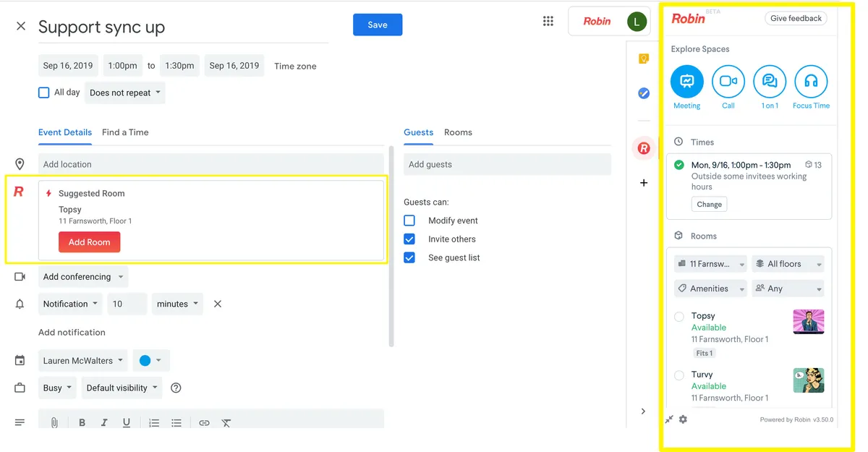Open the Amenities filter dropdown
The image size is (868, 452).
pos(710,289)
